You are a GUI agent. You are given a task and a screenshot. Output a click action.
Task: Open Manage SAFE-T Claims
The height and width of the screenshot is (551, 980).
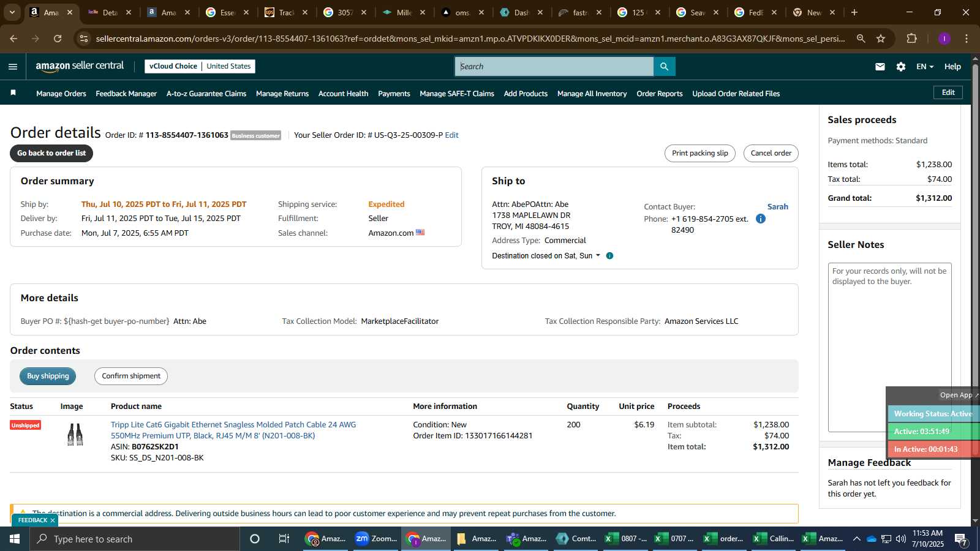pyautogui.click(x=457, y=94)
